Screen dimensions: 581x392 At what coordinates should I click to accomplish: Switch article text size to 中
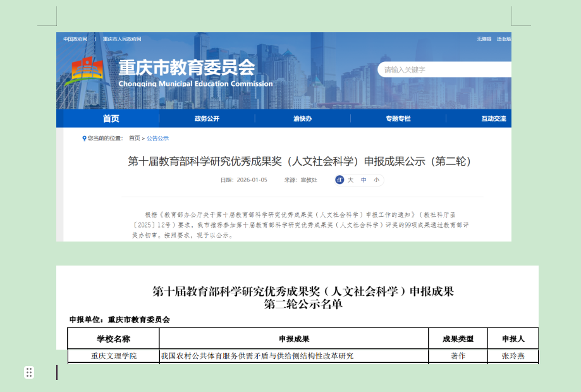pyautogui.click(x=364, y=181)
